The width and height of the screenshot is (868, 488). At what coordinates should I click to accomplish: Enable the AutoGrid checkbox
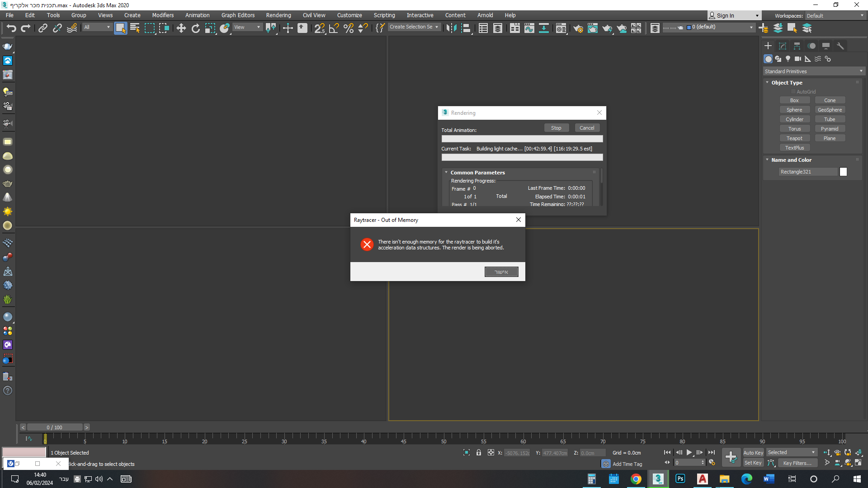pyautogui.click(x=793, y=92)
